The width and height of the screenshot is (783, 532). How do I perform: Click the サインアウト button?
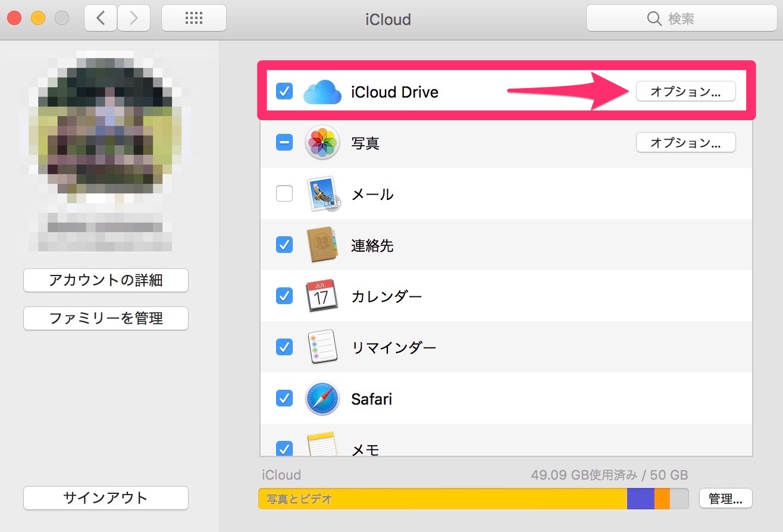(x=106, y=498)
